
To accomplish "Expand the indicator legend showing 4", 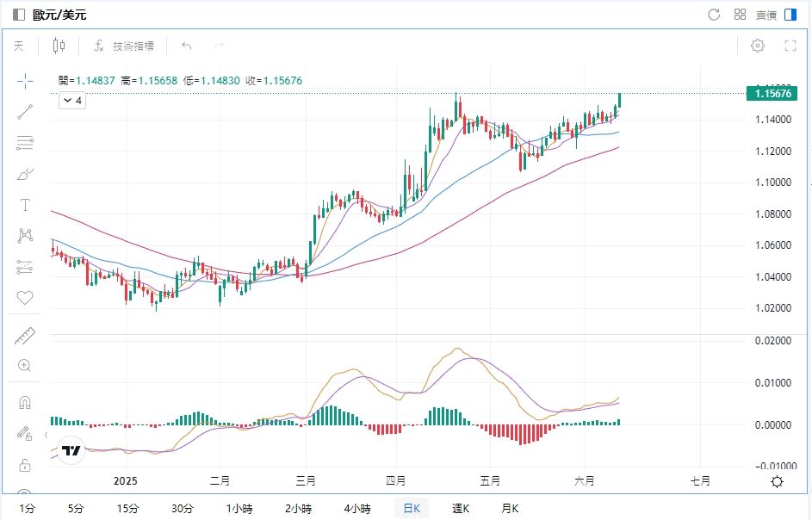I will [72, 101].
